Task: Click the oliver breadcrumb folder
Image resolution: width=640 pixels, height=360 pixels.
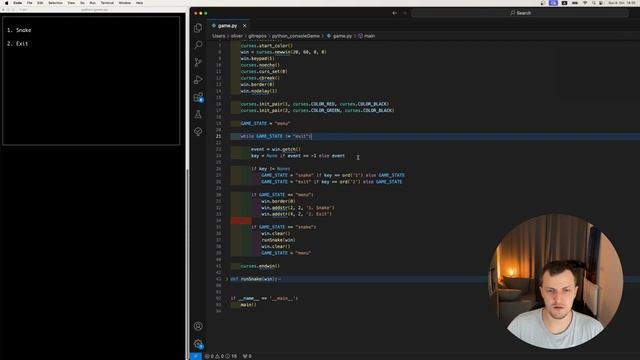Action: (237, 36)
